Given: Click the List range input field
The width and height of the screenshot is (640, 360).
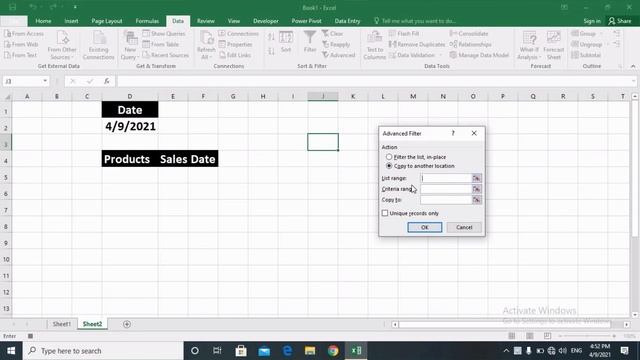Looking at the screenshot, I should [446, 178].
